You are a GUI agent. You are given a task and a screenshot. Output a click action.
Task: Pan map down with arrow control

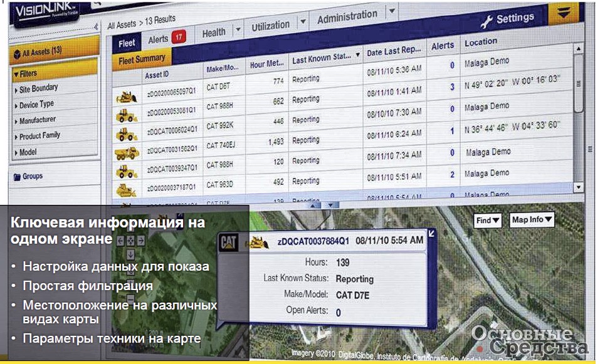pos(130,254)
